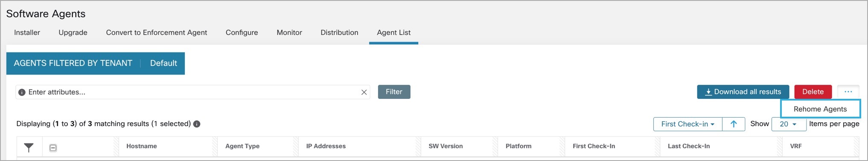868x161 pixels.
Task: Clear the attributes field with the X icon
Action: click(364, 92)
